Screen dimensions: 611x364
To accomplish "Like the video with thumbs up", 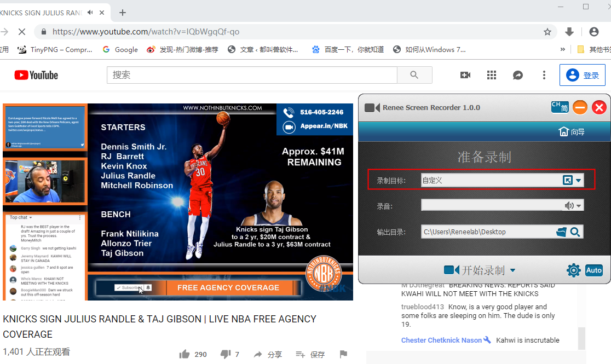I will (x=185, y=354).
